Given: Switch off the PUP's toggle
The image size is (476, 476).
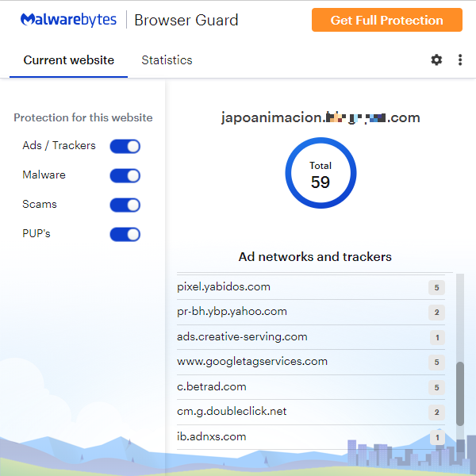Looking at the screenshot, I should [125, 234].
